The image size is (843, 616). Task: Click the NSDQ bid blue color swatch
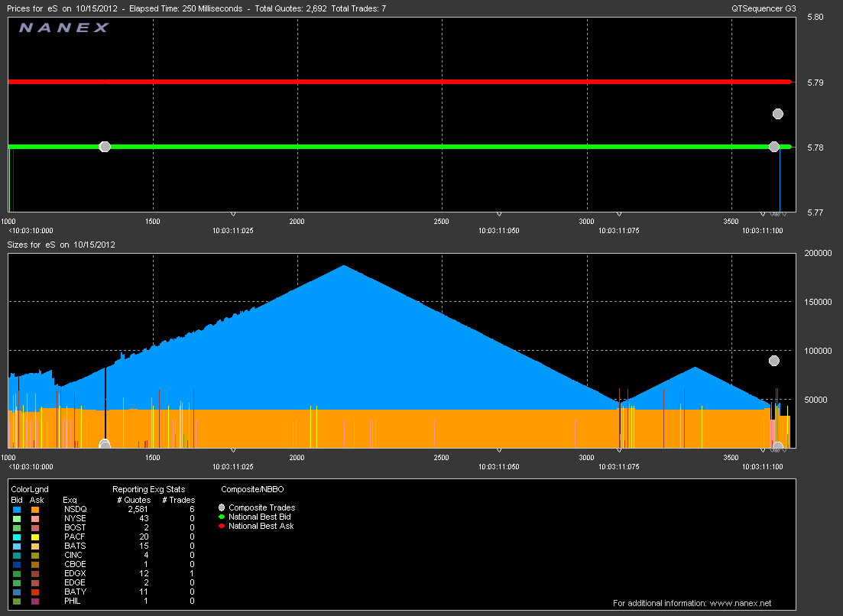coord(17,510)
